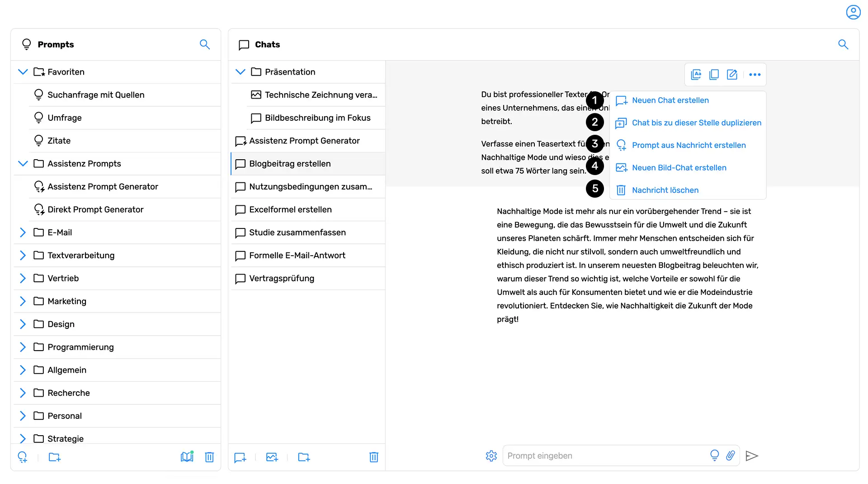Open 'Technische Zeichnung vera…' chat
The image size is (868, 484).
click(x=316, y=95)
